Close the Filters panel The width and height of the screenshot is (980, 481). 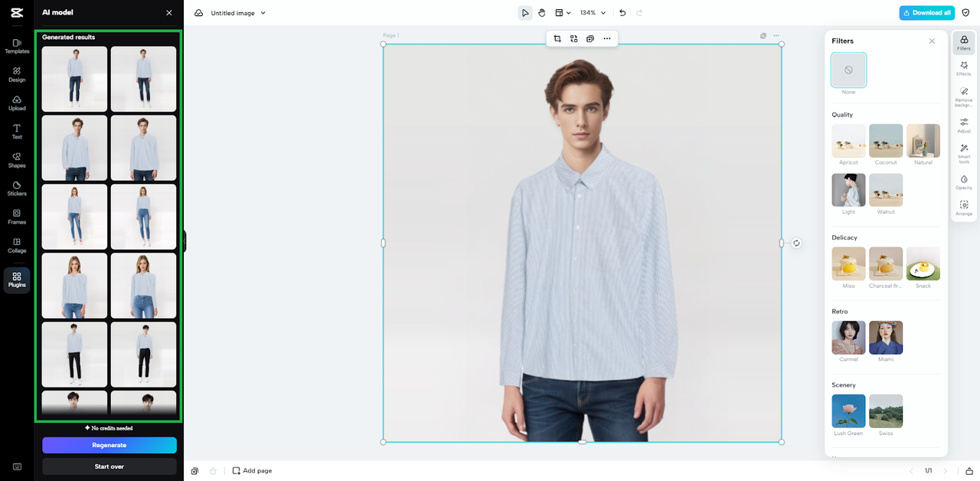point(932,41)
